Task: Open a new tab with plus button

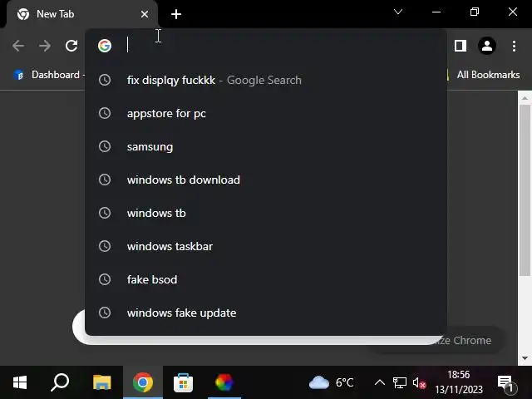Action: [176, 14]
